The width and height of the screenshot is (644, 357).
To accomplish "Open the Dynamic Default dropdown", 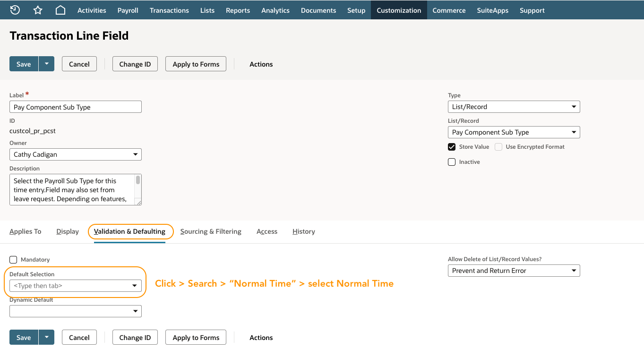I will click(x=76, y=311).
